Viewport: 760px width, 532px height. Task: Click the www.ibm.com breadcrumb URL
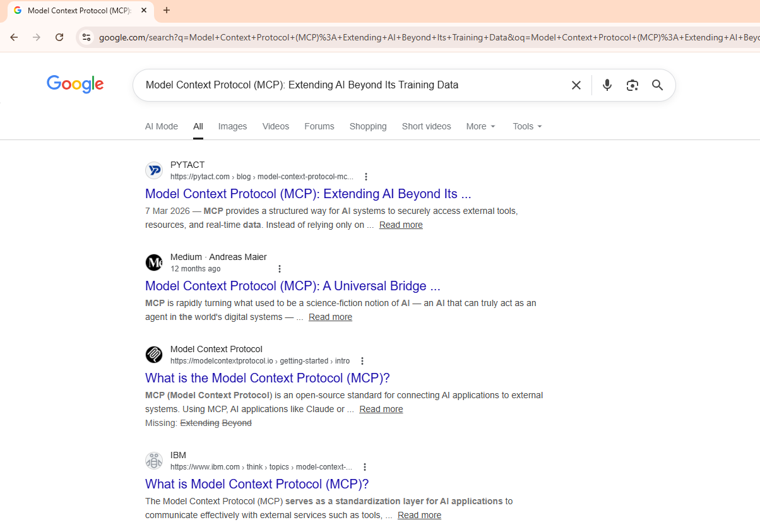(x=261, y=467)
